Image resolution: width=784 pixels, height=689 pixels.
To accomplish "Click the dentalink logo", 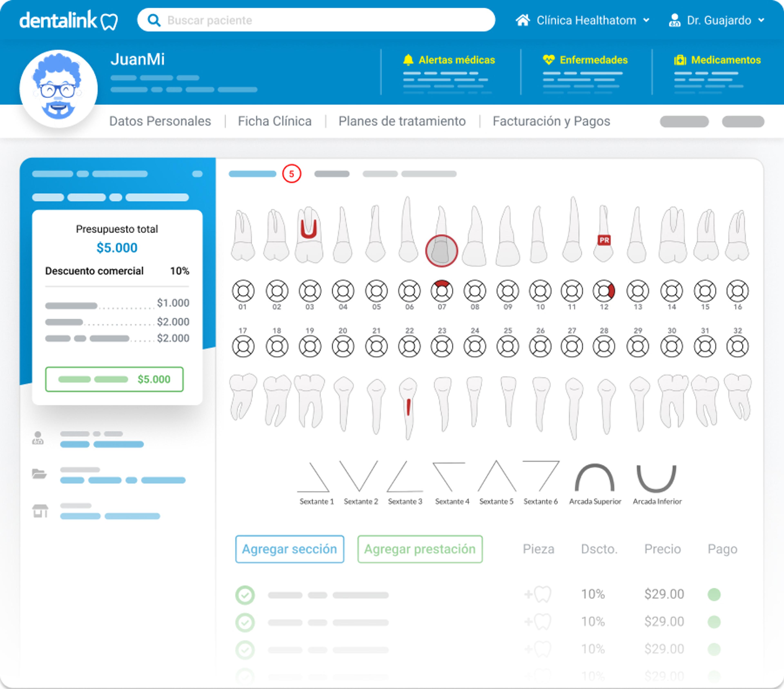I will (69, 20).
